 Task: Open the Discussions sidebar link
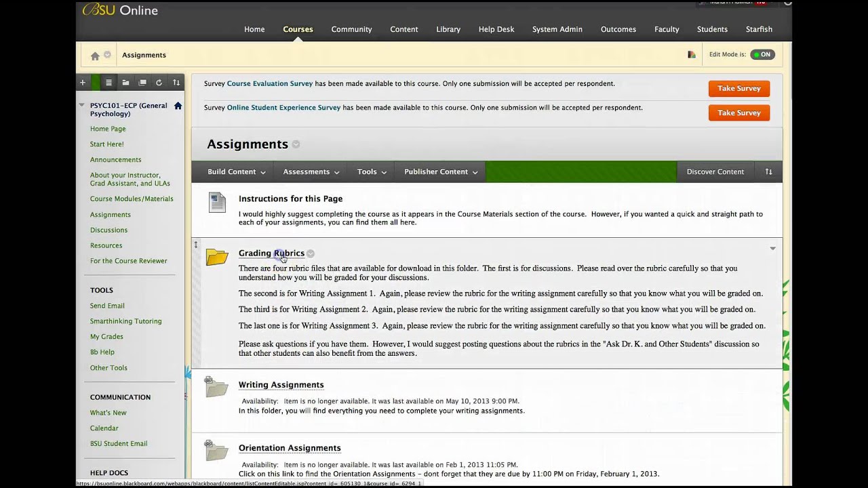(x=108, y=230)
